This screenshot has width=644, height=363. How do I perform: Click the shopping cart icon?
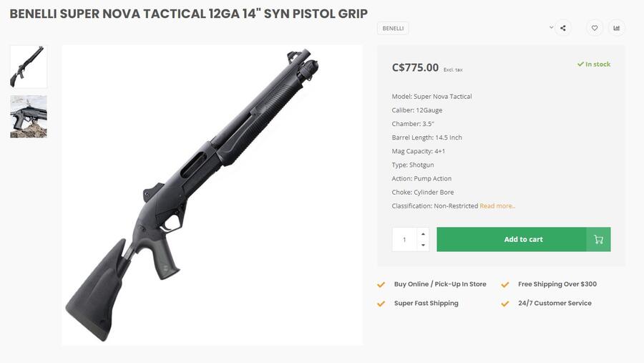point(598,239)
